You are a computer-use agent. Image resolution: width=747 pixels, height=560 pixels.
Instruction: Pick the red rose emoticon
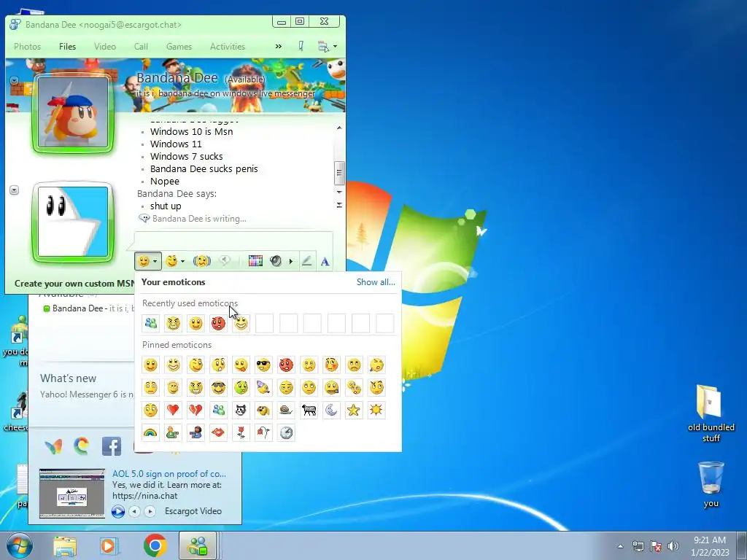(241, 432)
